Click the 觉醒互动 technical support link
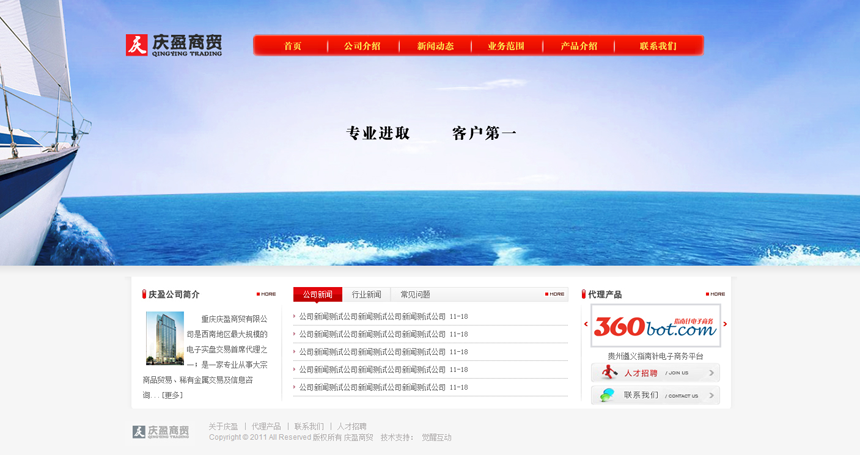 [x=436, y=437]
